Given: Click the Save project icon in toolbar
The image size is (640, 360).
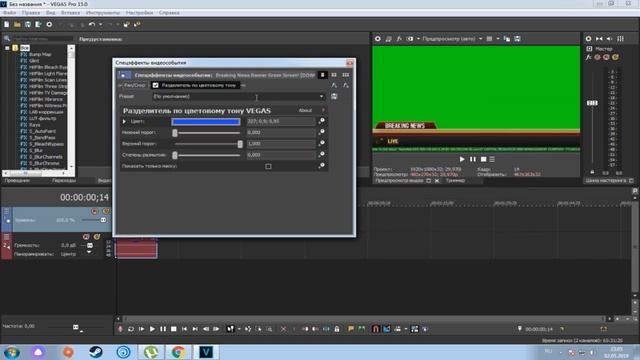Looking at the screenshot, I should 28,24.
